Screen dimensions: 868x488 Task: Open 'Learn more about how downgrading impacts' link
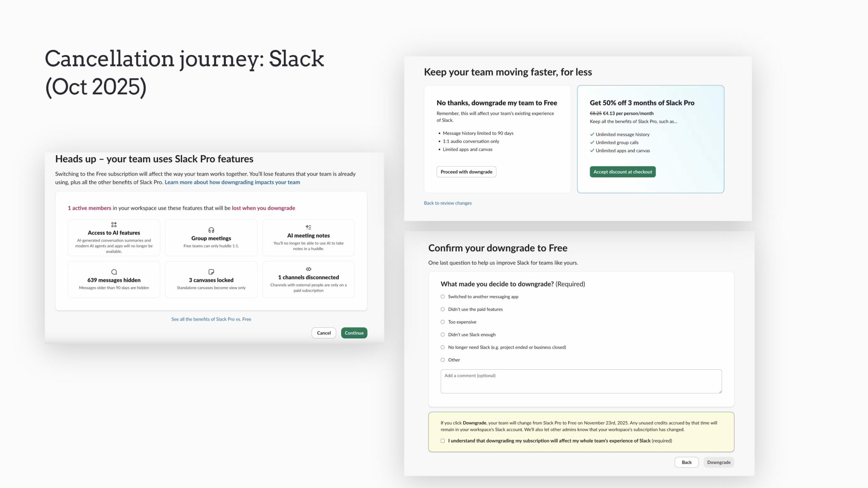(x=232, y=182)
